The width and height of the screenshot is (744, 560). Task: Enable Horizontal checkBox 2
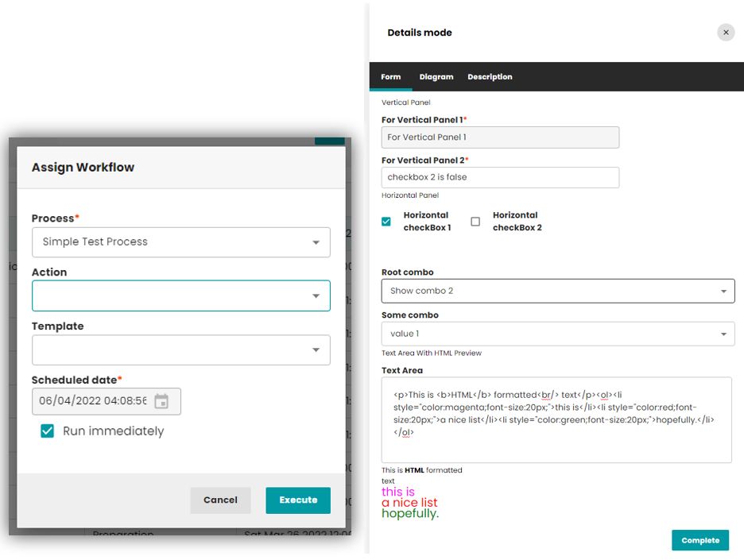click(475, 222)
